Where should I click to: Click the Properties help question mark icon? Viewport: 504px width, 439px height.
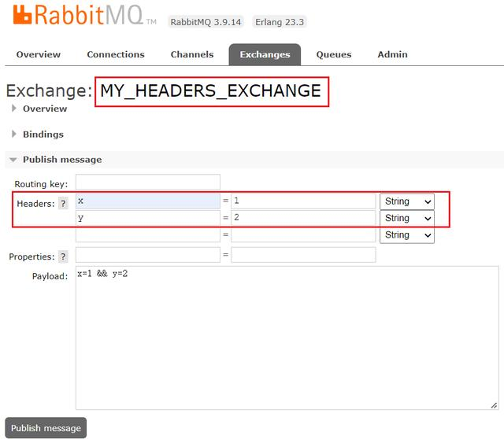tap(63, 256)
